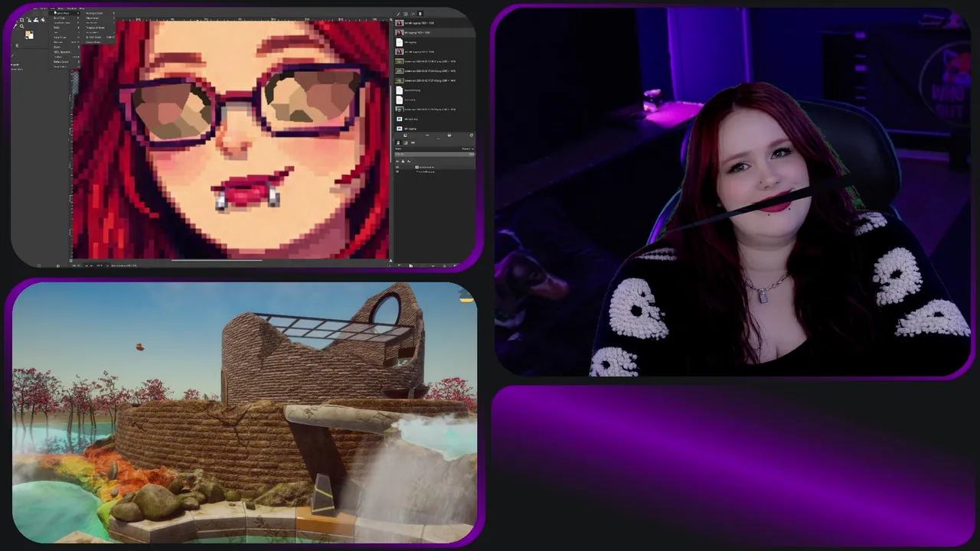The width and height of the screenshot is (980, 551).
Task: Click open-entry button below document history
Action: [405, 135]
